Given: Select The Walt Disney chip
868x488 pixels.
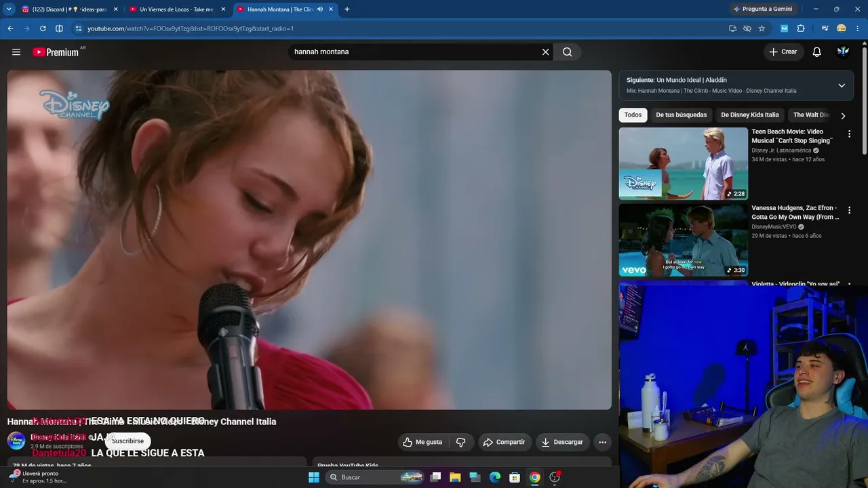Looking at the screenshot, I should [809, 115].
